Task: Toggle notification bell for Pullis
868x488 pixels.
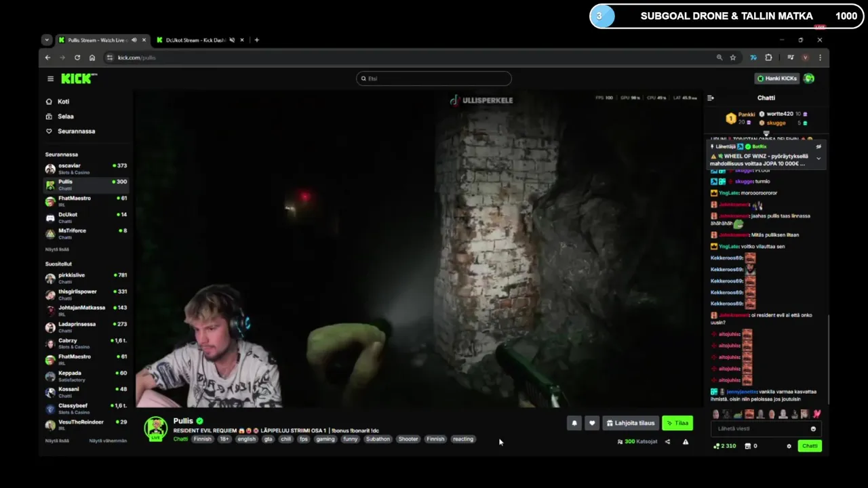Action: pos(574,423)
